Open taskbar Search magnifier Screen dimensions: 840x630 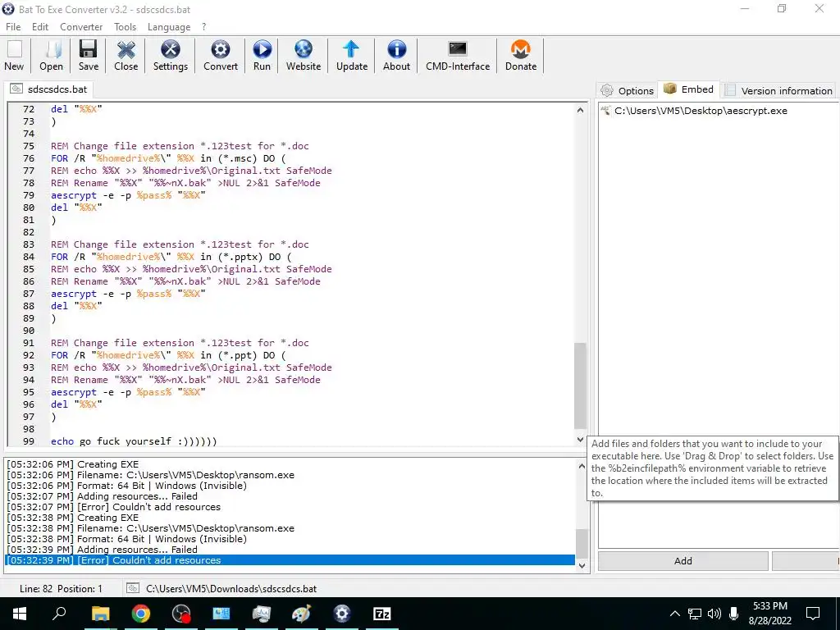pyautogui.click(x=59, y=614)
